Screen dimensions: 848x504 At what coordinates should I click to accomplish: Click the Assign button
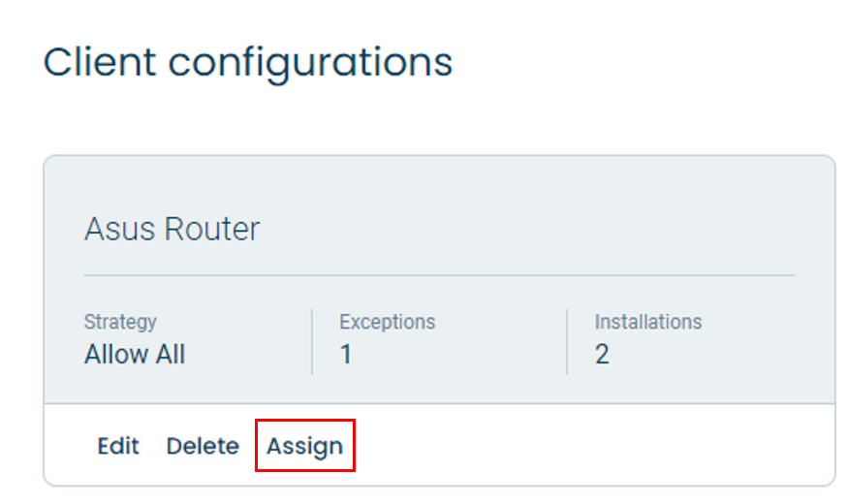click(x=305, y=446)
